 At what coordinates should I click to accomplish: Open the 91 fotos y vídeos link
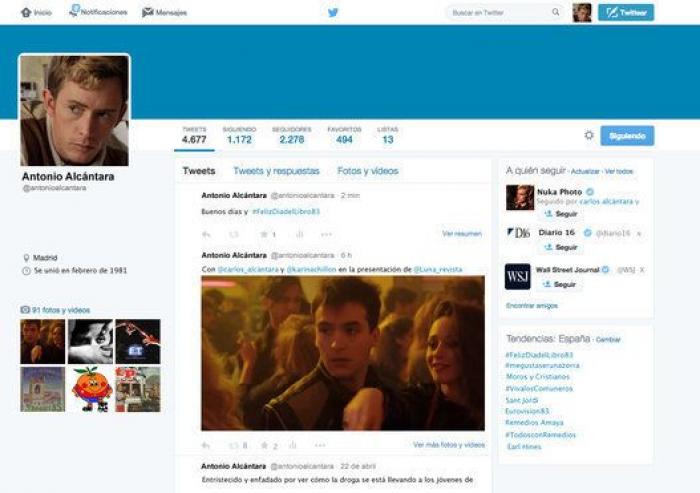click(61, 310)
